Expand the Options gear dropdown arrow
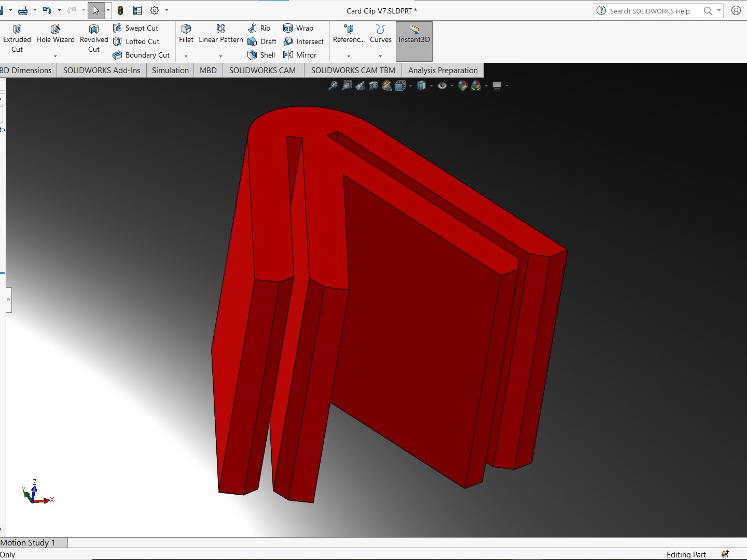Viewport: 747px width, 560px height. (167, 10)
